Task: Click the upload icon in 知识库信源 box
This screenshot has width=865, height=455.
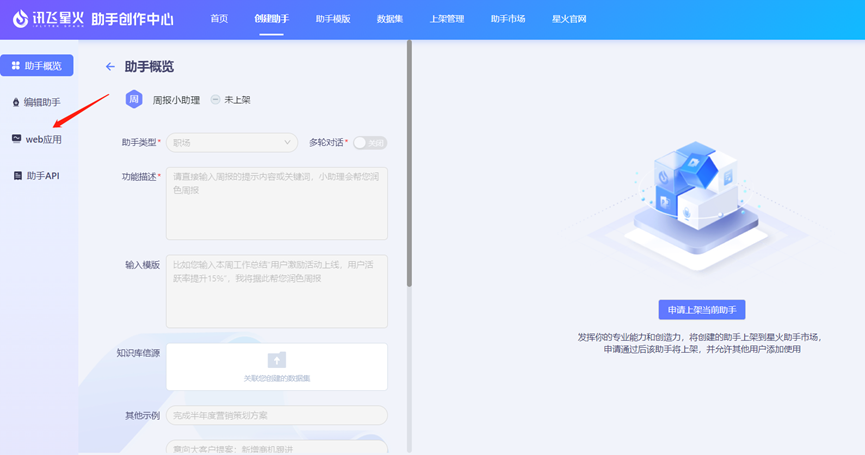Action: [x=277, y=360]
